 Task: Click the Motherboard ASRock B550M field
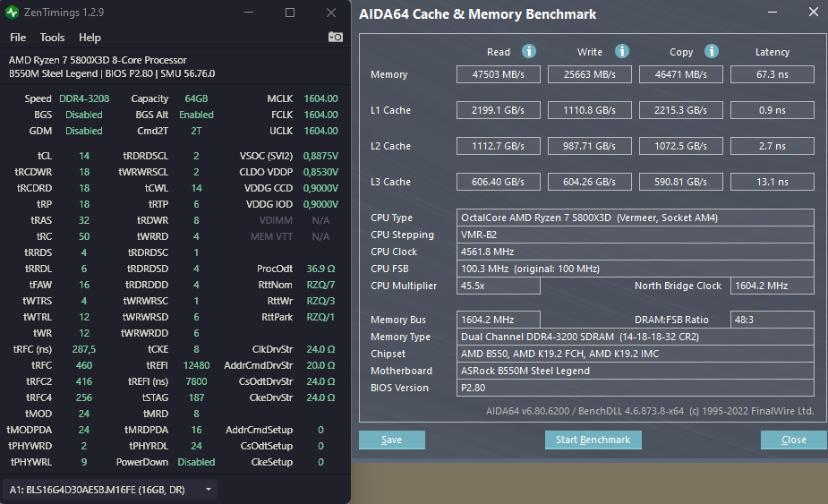point(636,371)
